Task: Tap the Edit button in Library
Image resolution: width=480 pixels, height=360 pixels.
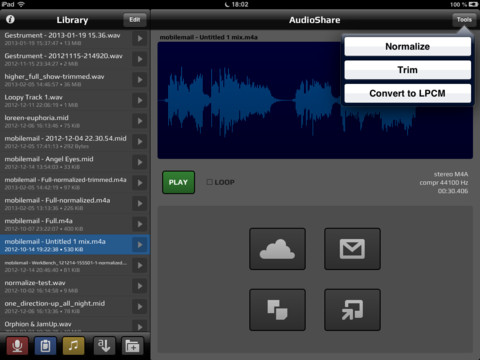Action: [135, 20]
